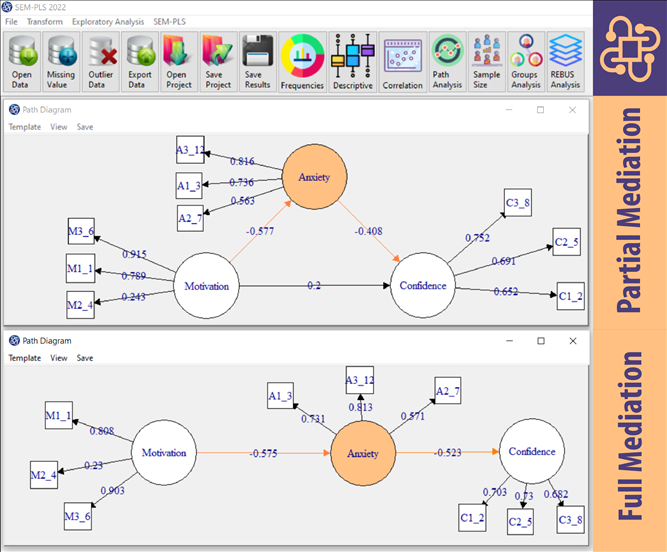Click loading value 0.813 in lower diagram
The width and height of the screenshot is (667, 552).
pos(360,407)
